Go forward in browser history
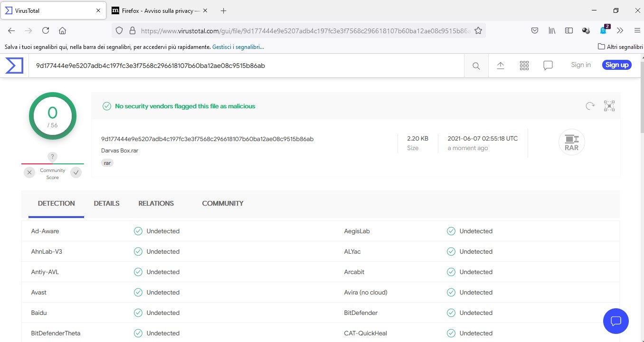The width and height of the screenshot is (644, 342). pos(28,30)
